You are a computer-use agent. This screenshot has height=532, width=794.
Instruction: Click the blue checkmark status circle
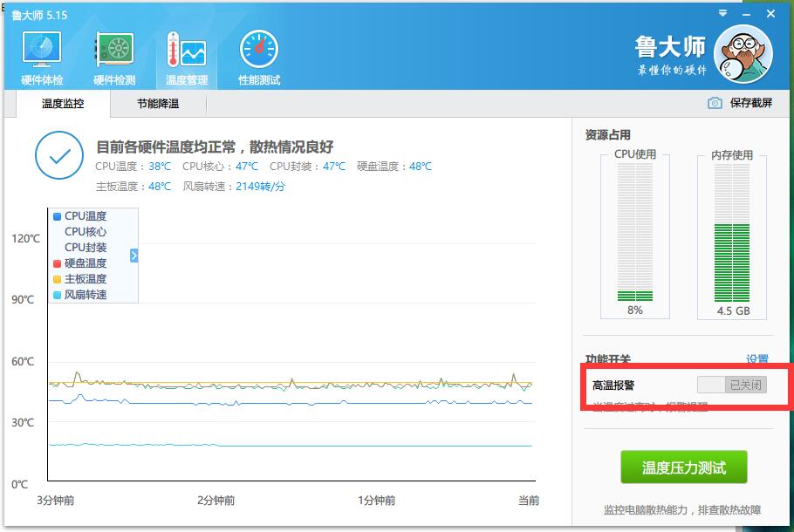(x=59, y=155)
